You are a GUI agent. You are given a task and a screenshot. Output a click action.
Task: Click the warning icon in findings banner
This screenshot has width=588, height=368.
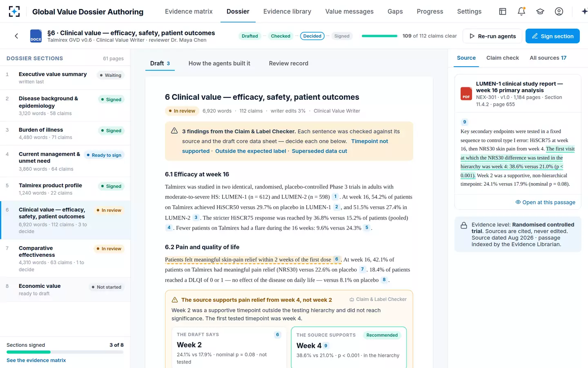tap(174, 131)
